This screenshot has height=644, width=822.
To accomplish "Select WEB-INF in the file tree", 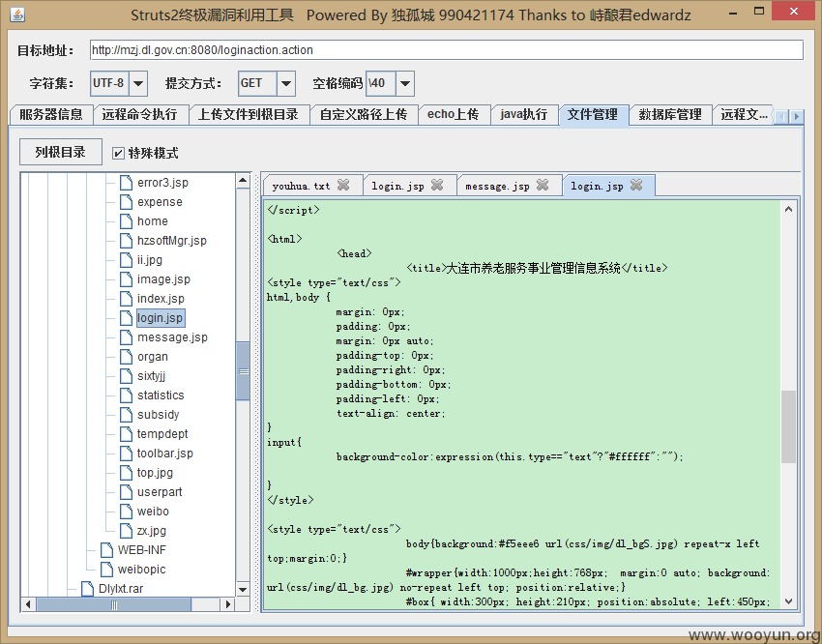I will pyautogui.click(x=141, y=549).
